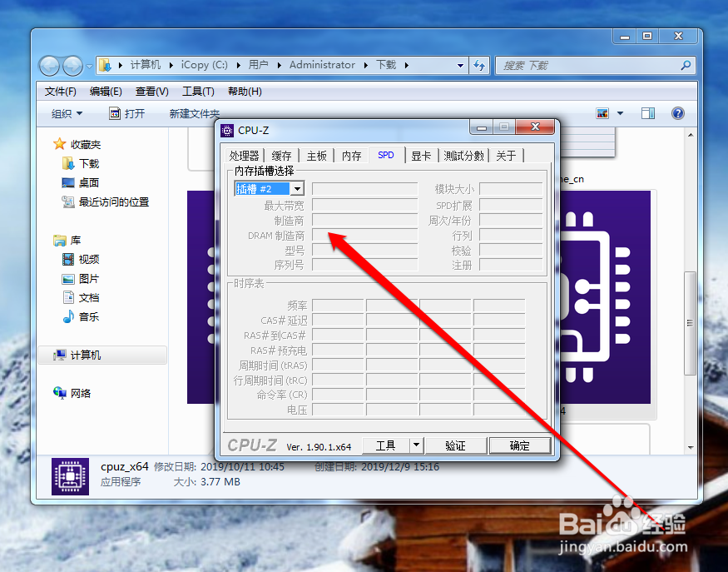Open the 音乐 library

tap(89, 317)
